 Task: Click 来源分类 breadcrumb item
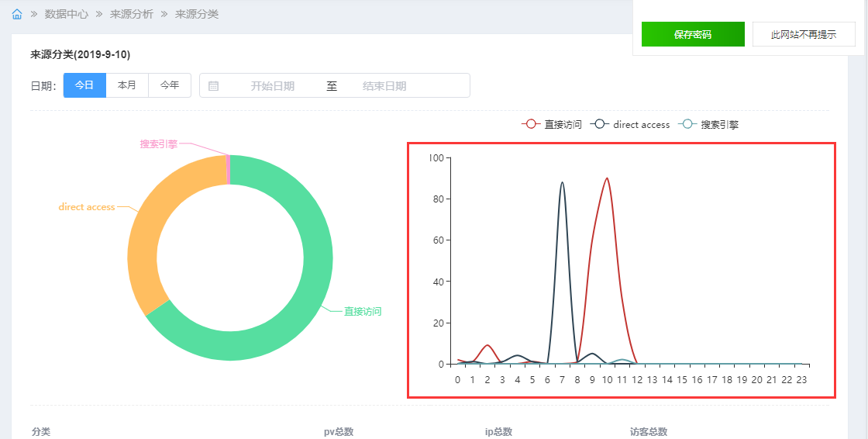pos(197,15)
